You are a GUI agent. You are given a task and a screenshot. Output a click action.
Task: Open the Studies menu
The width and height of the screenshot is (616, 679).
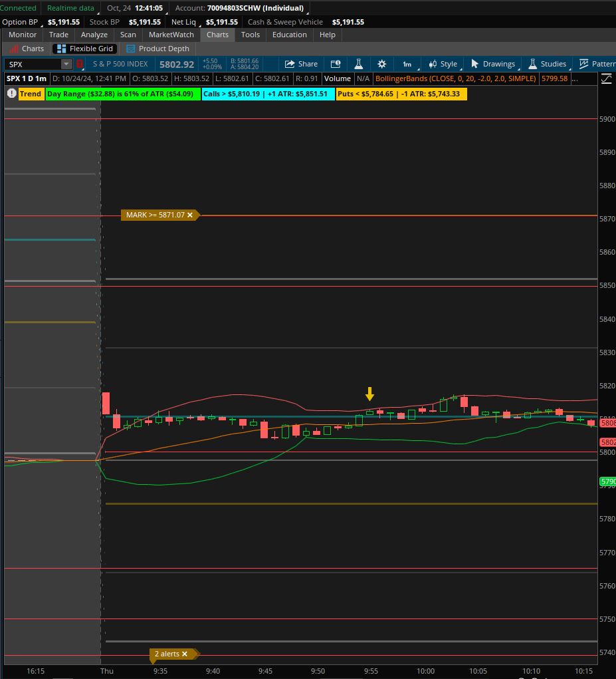tap(547, 64)
